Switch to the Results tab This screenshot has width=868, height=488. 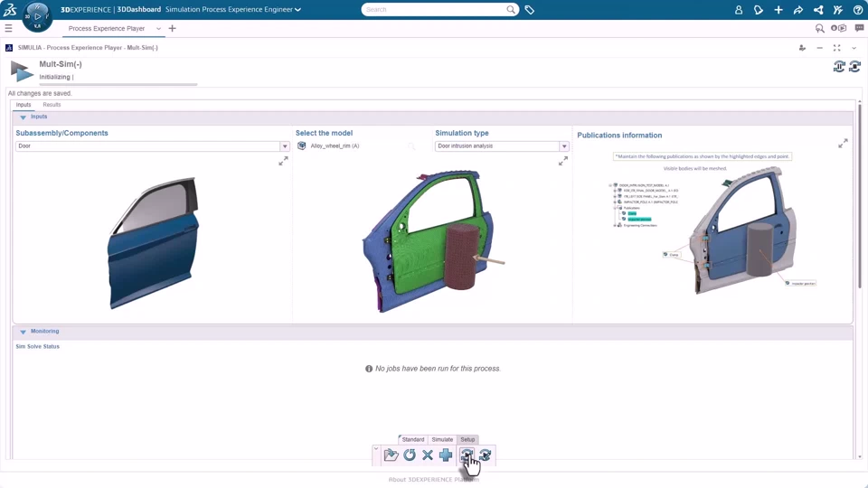pos(52,105)
